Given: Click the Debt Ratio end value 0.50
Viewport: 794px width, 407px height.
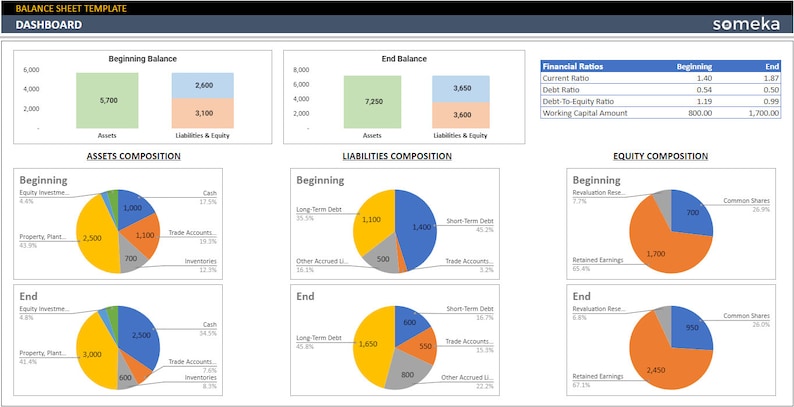Looking at the screenshot, I should [x=771, y=90].
